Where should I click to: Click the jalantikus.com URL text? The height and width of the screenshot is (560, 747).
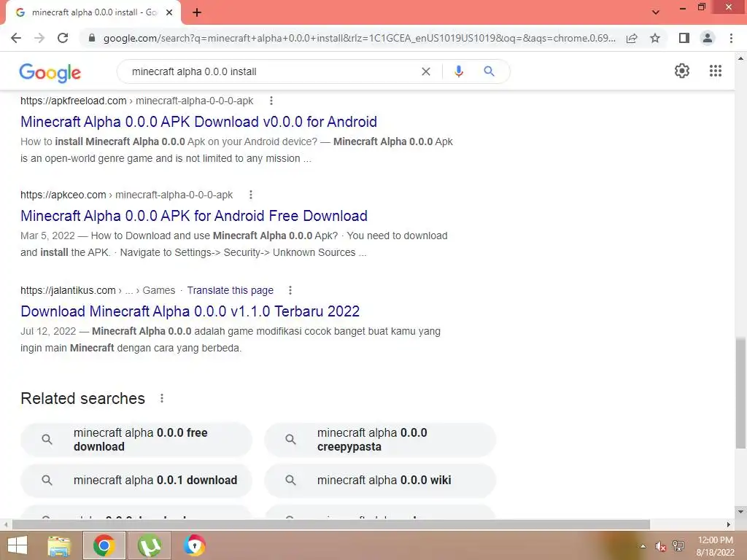pos(68,290)
